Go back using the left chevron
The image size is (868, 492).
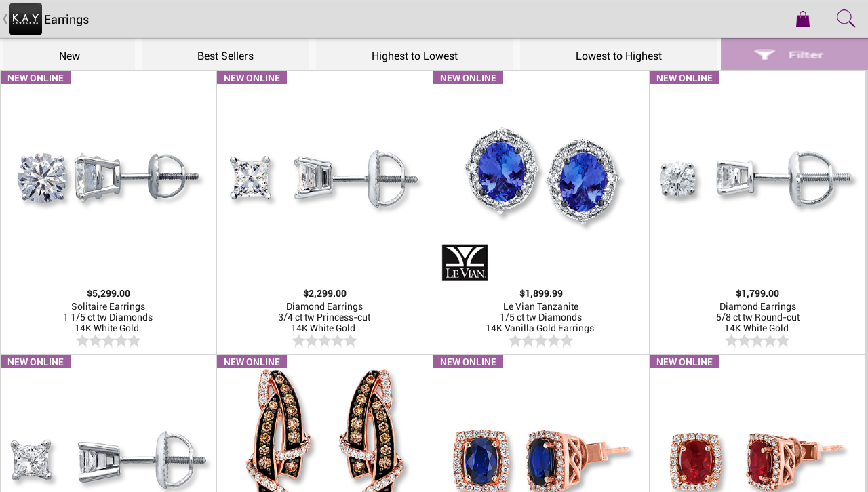click(x=5, y=19)
